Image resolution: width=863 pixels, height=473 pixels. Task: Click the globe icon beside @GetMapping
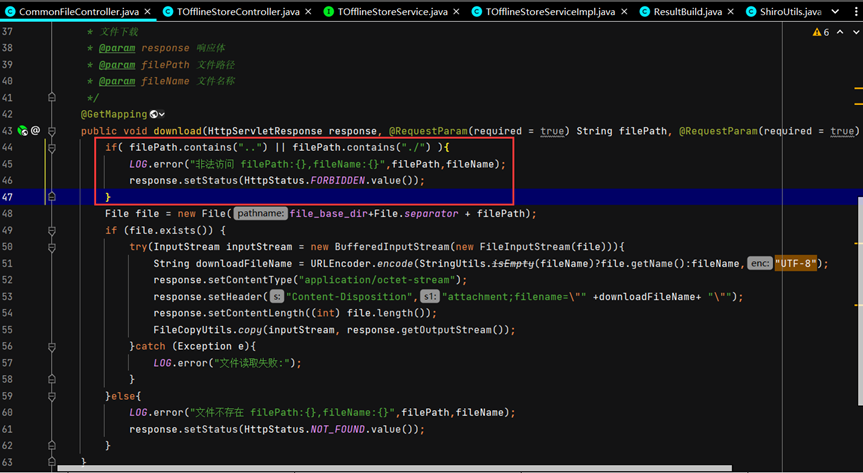[x=154, y=115]
